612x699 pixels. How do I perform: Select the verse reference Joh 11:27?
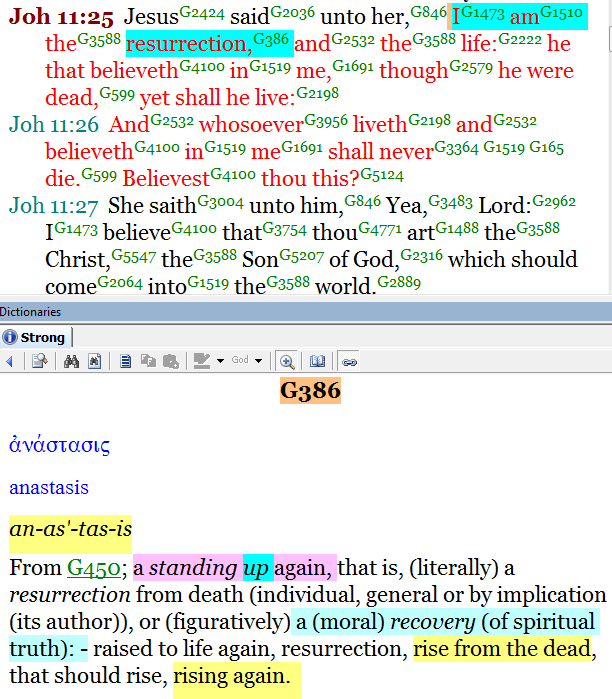pos(53,206)
